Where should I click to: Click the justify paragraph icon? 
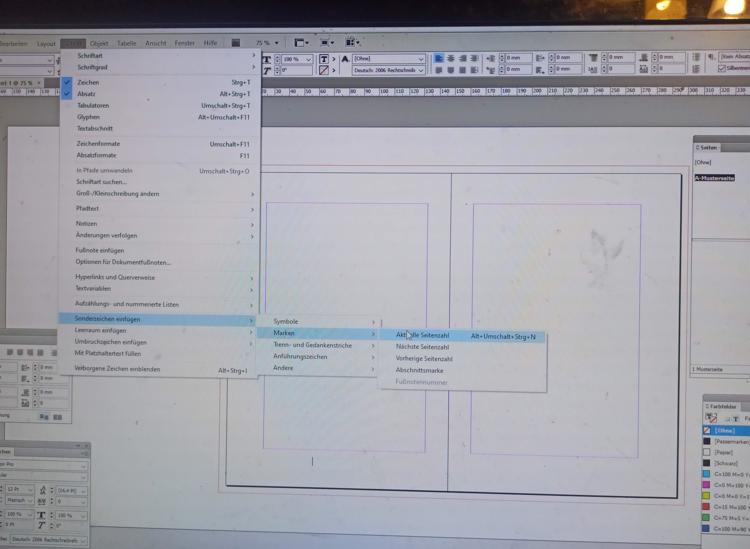[474, 58]
